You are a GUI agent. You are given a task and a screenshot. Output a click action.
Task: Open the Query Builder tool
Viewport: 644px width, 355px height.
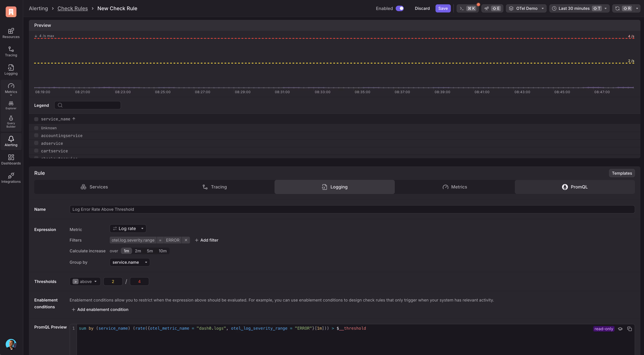click(x=11, y=122)
